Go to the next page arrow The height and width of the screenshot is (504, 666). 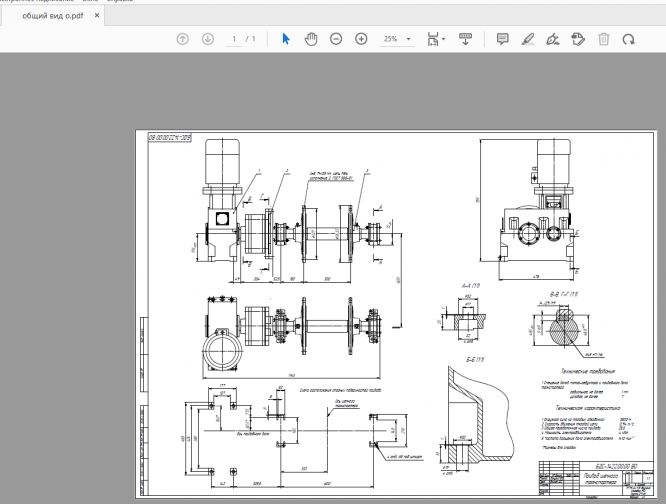(208, 39)
